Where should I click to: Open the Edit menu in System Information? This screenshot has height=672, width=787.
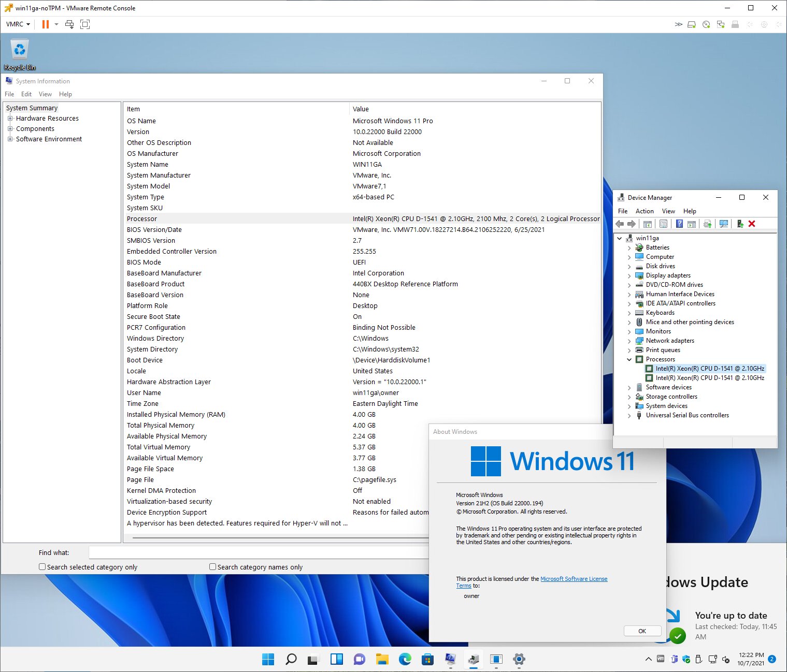[x=26, y=94]
